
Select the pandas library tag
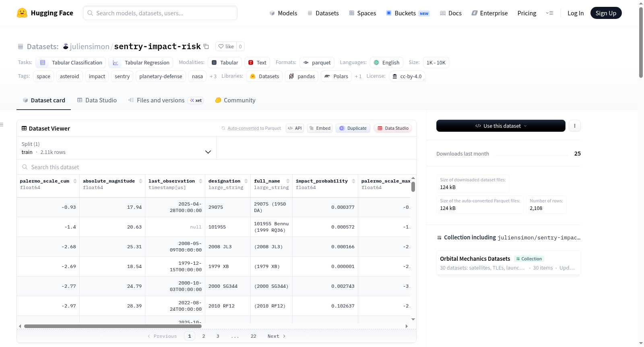[x=302, y=76]
